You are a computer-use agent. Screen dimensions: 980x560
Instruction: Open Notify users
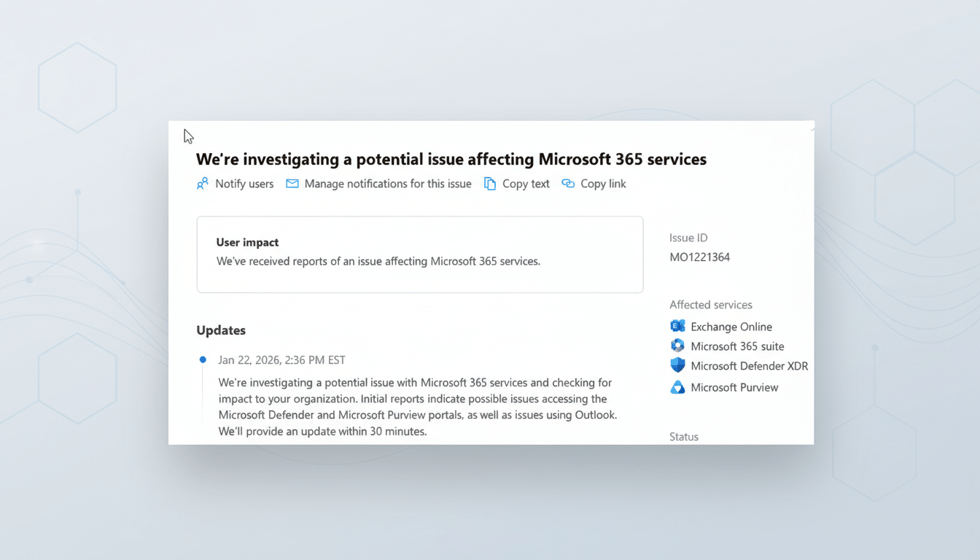[244, 184]
